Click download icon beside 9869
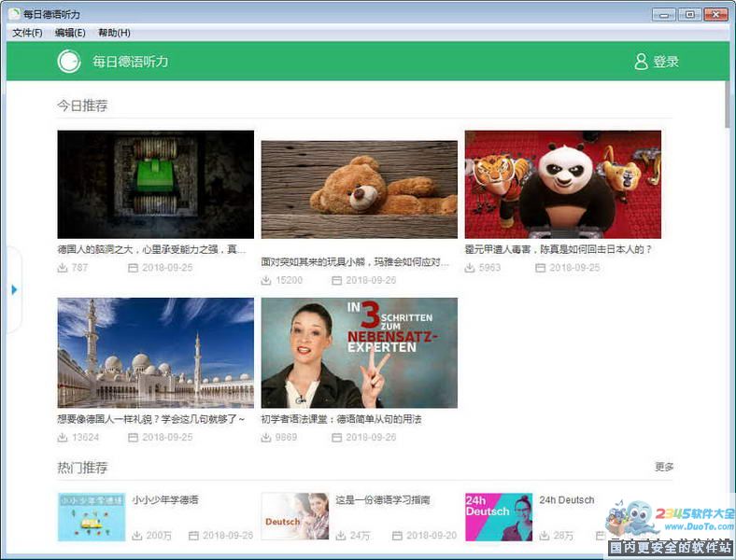Screen dimensions: 736x560 (266, 438)
